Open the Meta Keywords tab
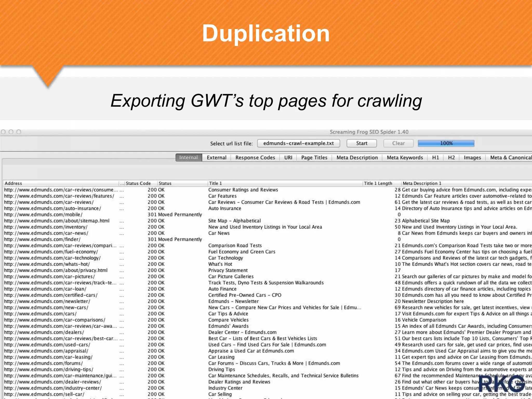This screenshot has width=532, height=399. tap(405, 157)
